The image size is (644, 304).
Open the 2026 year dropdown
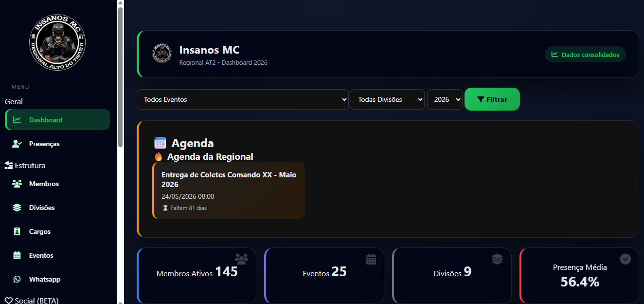pos(445,99)
